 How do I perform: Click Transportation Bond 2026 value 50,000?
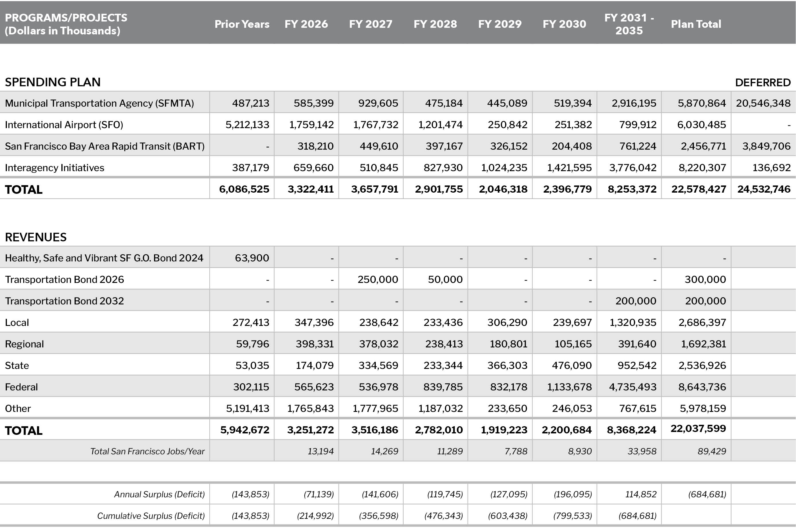tap(445, 279)
